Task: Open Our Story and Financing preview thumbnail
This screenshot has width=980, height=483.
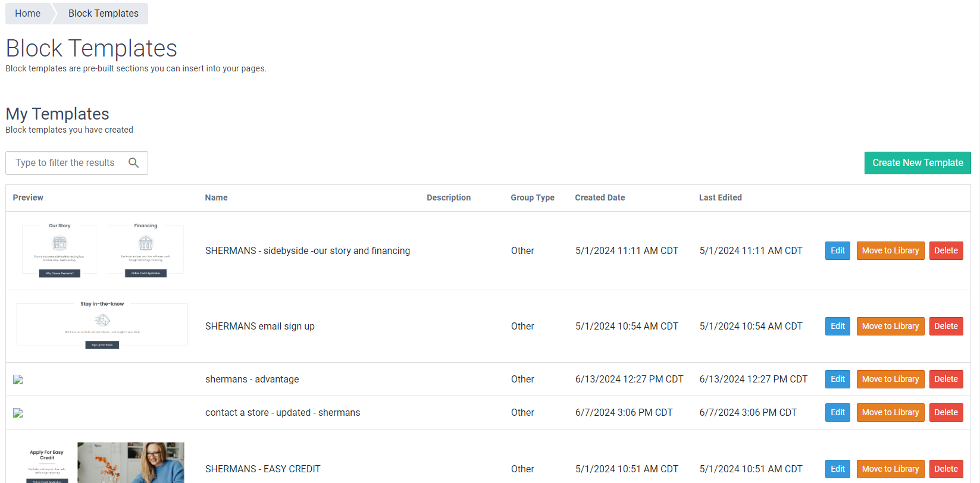Action: tap(102, 250)
